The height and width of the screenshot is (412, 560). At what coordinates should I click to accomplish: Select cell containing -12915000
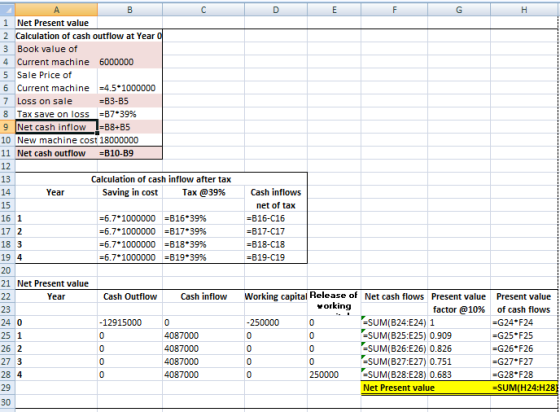(x=130, y=322)
